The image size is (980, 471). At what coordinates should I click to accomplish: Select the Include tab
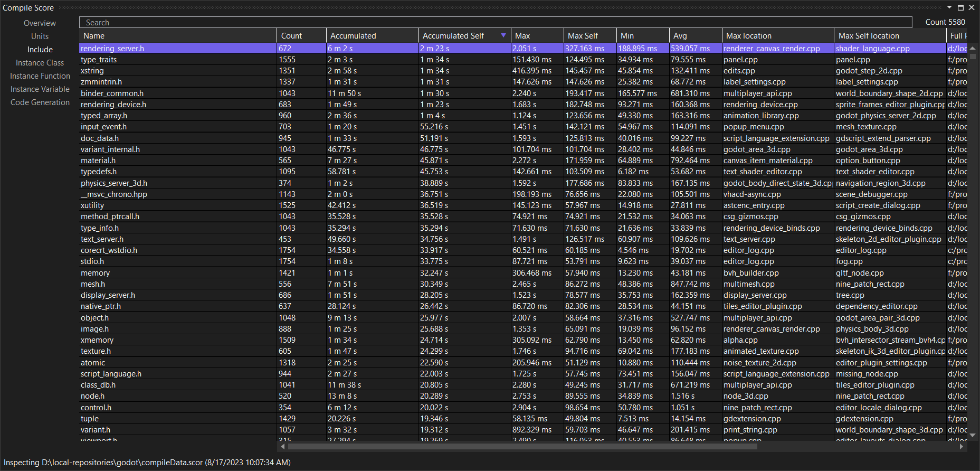click(x=40, y=50)
